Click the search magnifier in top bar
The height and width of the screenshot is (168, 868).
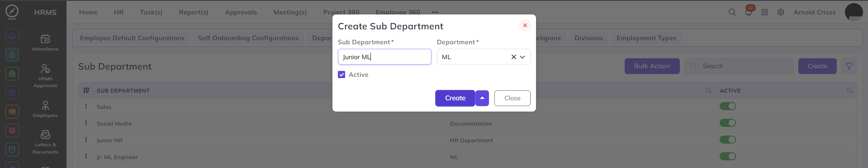point(732,12)
